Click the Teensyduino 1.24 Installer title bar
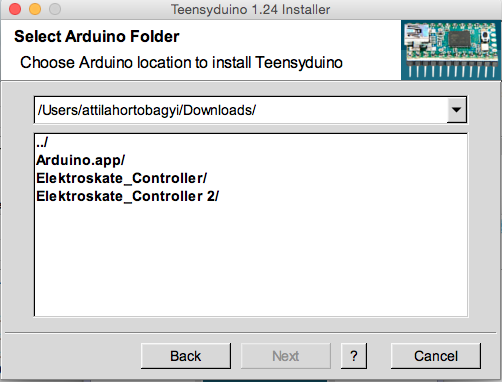This screenshot has width=502, height=382. point(251,9)
